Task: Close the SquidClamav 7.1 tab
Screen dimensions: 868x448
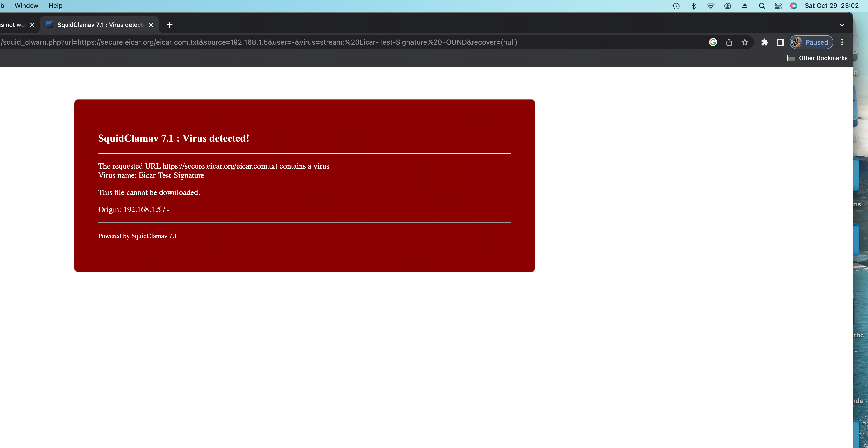Action: pyautogui.click(x=151, y=25)
